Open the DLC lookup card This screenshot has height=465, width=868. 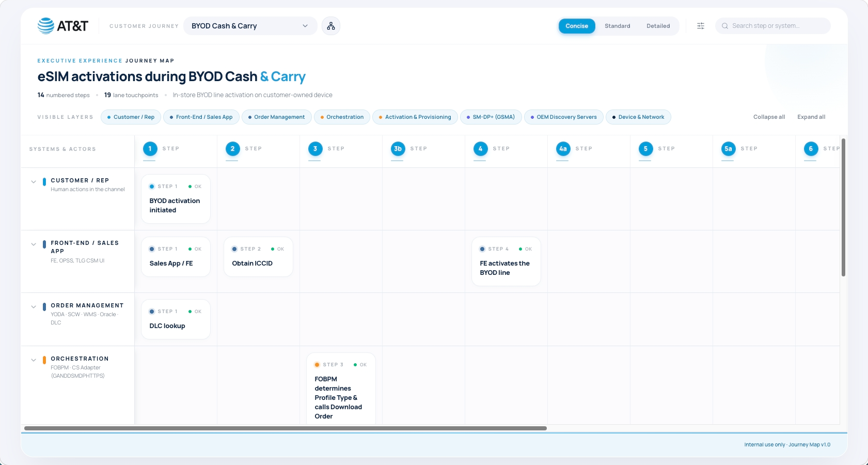[x=176, y=319]
